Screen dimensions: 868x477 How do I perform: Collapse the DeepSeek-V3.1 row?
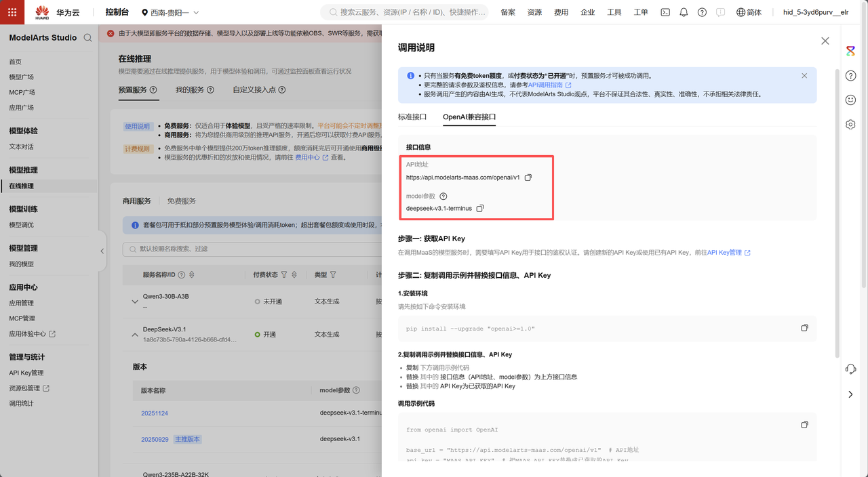pos(135,334)
